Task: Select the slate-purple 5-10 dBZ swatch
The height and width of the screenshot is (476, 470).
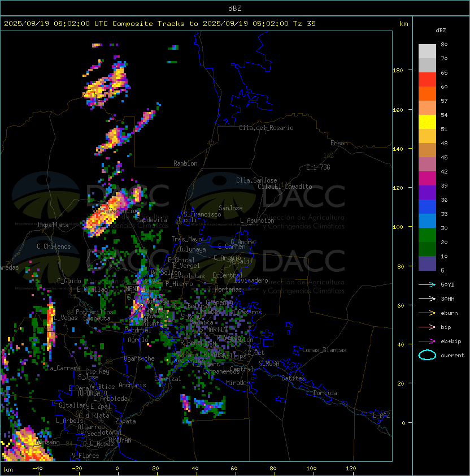Action: click(427, 263)
